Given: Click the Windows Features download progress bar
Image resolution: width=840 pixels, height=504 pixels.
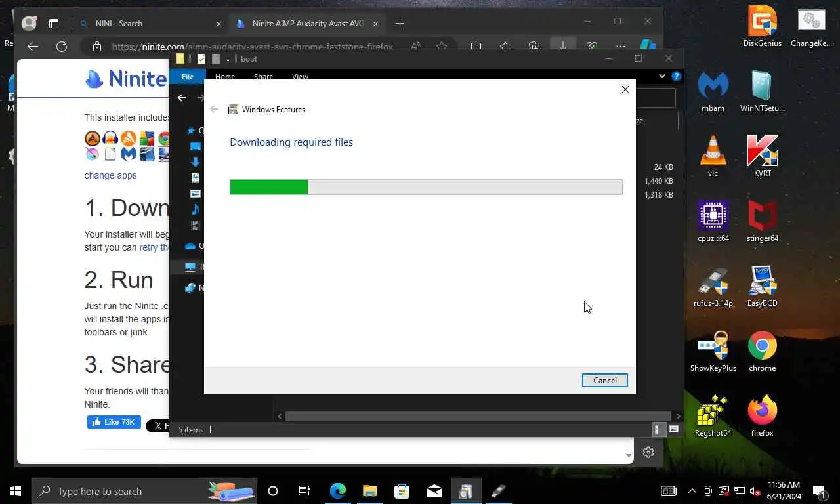Looking at the screenshot, I should [x=426, y=187].
